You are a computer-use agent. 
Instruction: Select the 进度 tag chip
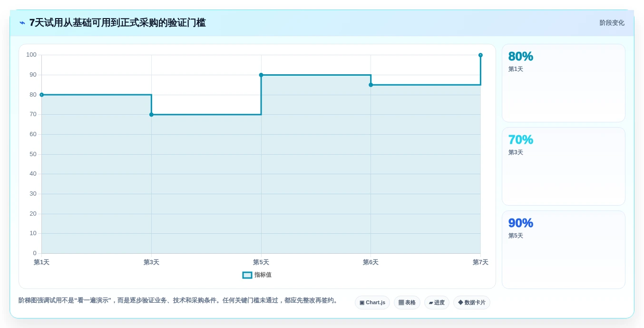(x=437, y=303)
